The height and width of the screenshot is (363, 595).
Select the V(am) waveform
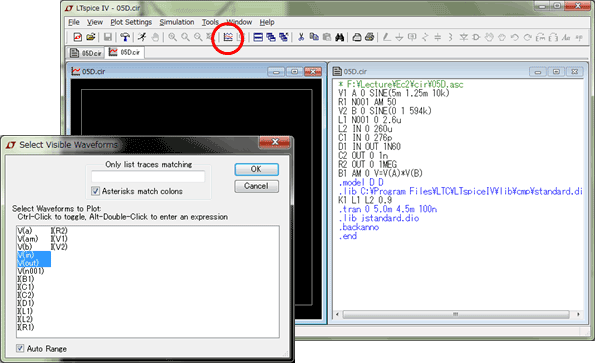coord(28,239)
